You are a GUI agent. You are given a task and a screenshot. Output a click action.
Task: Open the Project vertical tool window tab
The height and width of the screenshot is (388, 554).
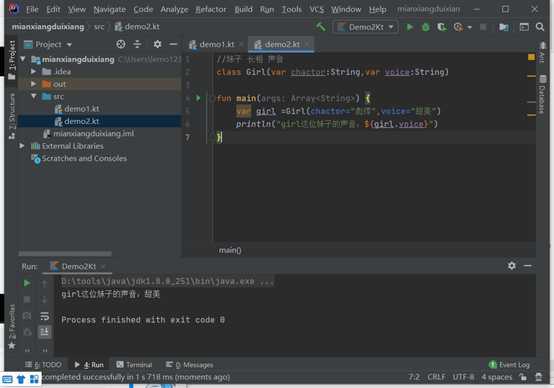[x=12, y=59]
